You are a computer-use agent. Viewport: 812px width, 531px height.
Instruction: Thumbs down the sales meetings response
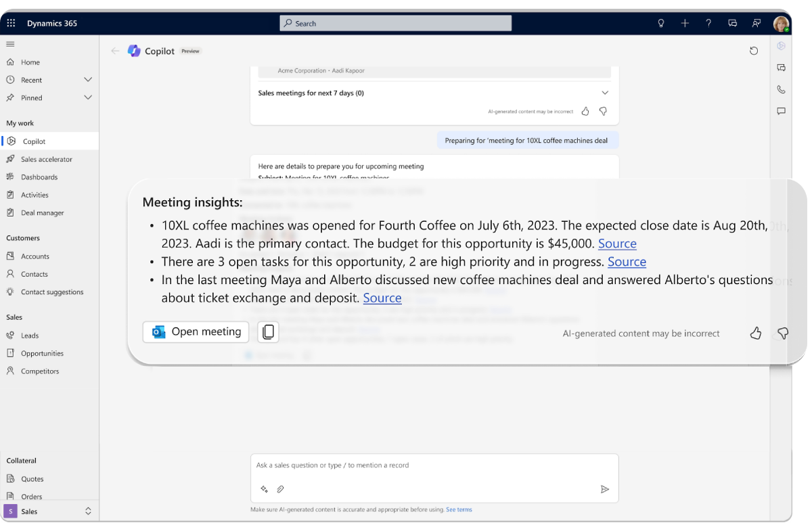(603, 111)
